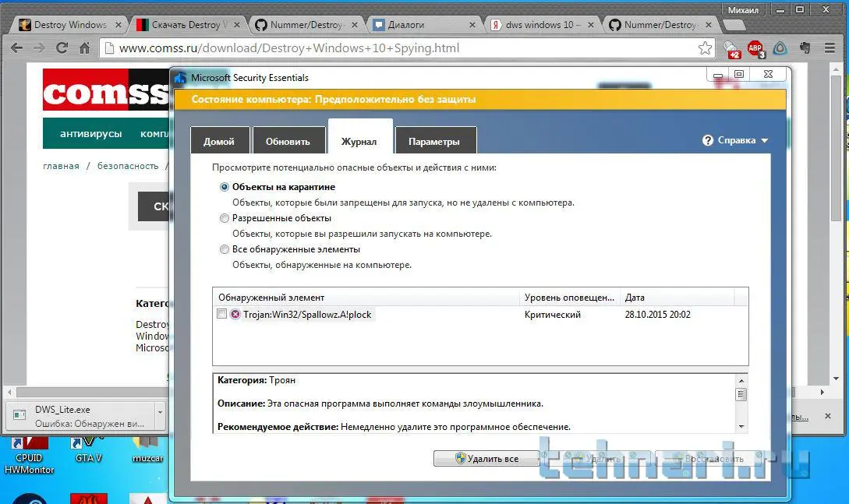This screenshot has height=504, width=849.
Task: Click the безопасность breadcrumb link
Action: [128, 166]
